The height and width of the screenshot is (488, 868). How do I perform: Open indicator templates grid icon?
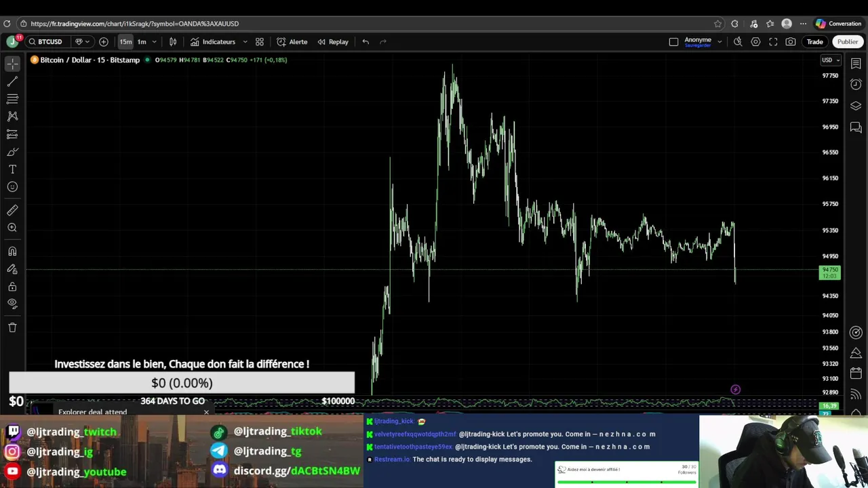[260, 42]
